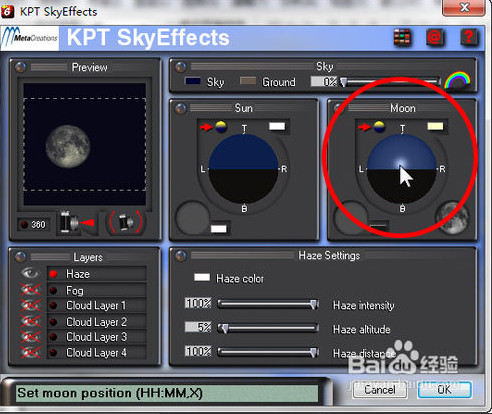Toggle the 360 view option
Screen dimensions: 492x414
click(x=34, y=224)
